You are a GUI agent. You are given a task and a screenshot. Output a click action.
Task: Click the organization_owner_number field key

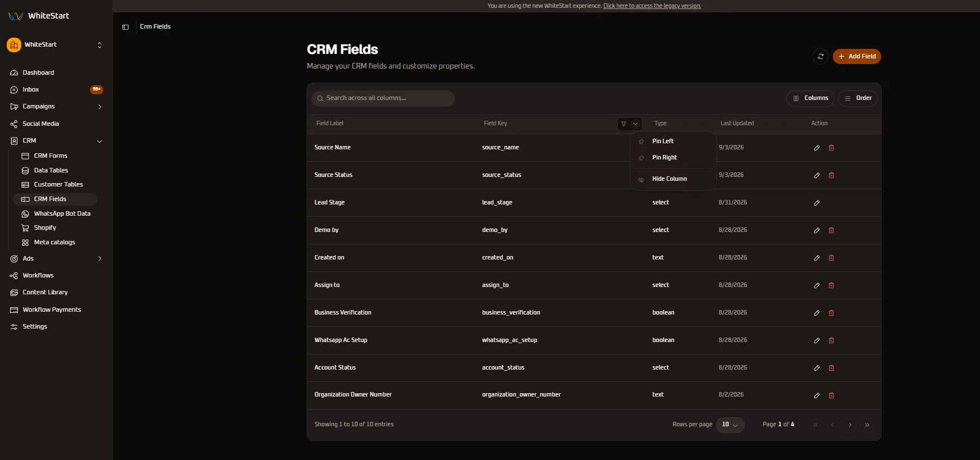(521, 395)
